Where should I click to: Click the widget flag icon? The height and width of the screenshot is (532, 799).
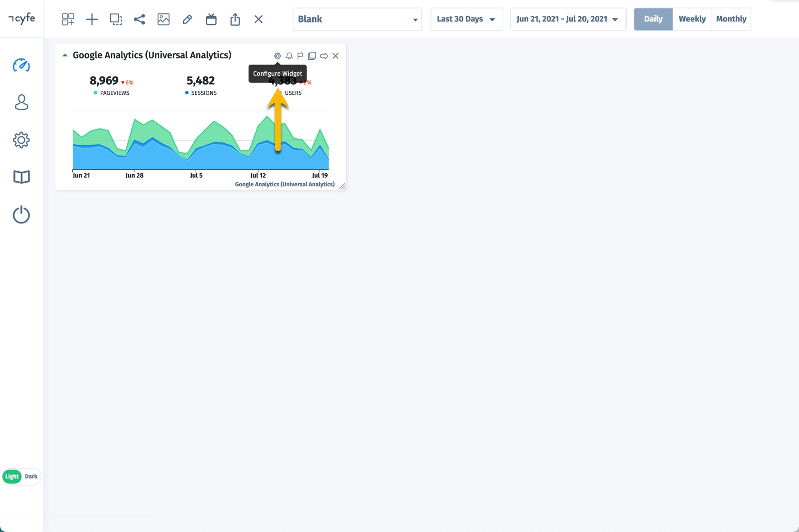coord(300,56)
